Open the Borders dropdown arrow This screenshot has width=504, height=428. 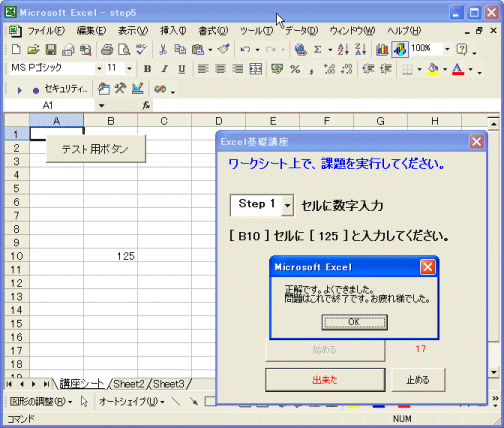419,69
